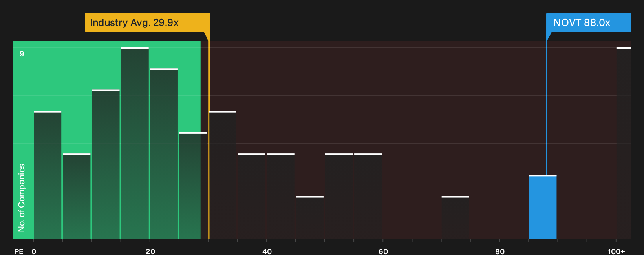Select the isolated dark bar at PE 70-75

pos(456,217)
